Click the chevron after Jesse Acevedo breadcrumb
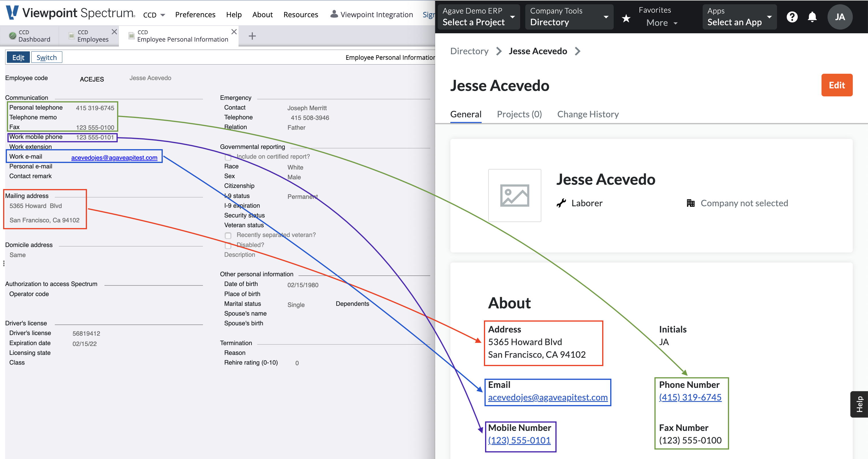Viewport: 868px width, 459px height. (578, 51)
